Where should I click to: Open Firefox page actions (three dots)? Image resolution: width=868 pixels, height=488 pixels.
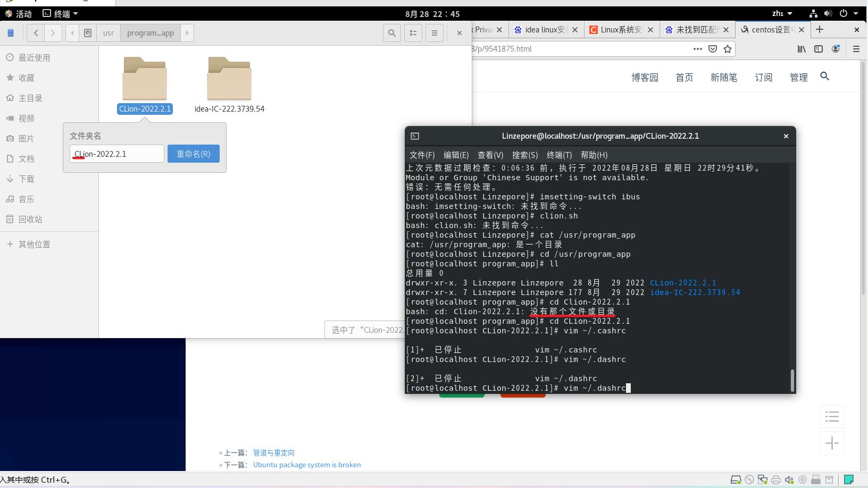[697, 49]
